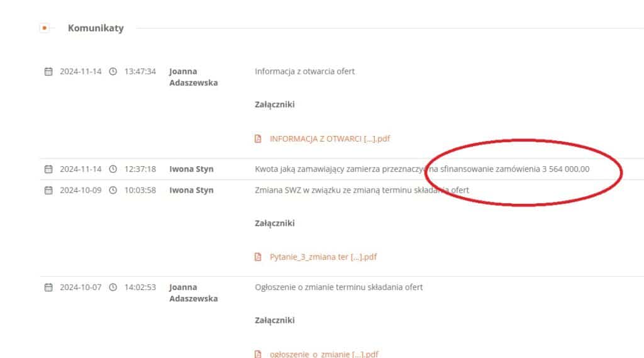644x358 pixels.
Task: Click PDF icon for Pytanie_3_zmiana ter file
Action: pos(258,257)
